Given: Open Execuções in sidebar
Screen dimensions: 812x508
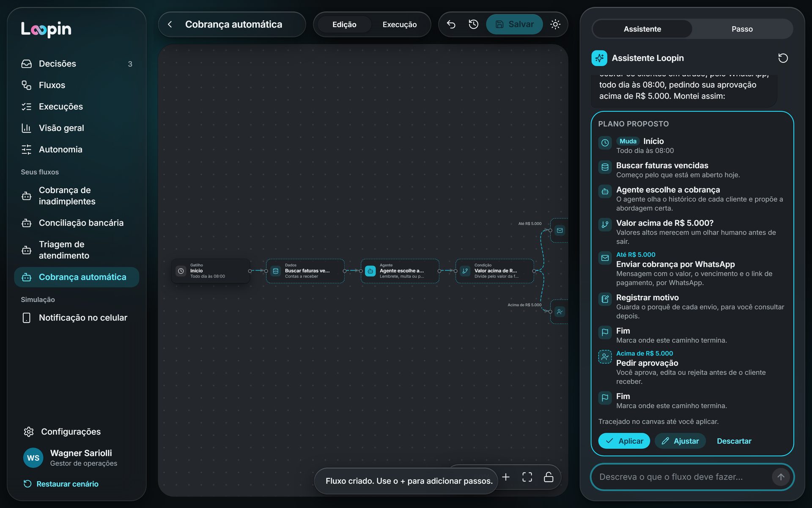Looking at the screenshot, I should [x=77, y=107].
